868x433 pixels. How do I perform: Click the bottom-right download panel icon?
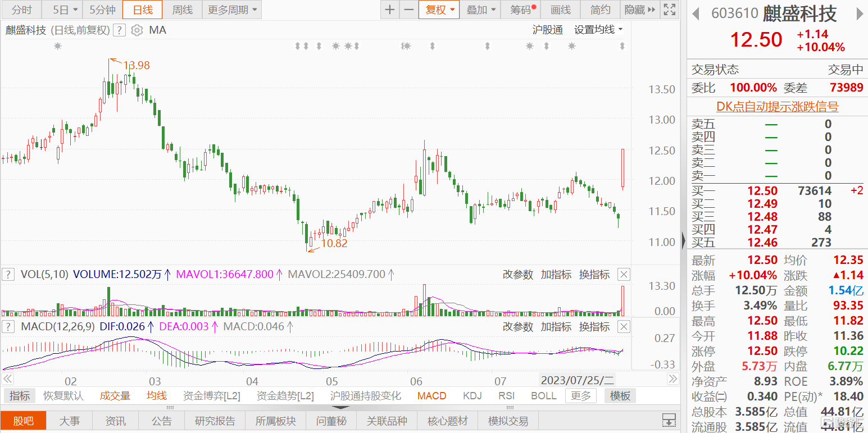pos(669,420)
